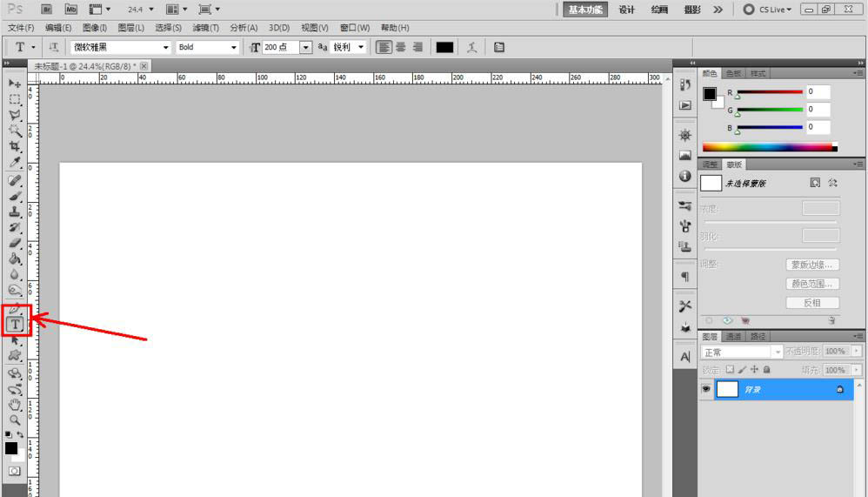868x497 pixels.
Task: Select the Path Selection tool
Action: click(x=15, y=340)
